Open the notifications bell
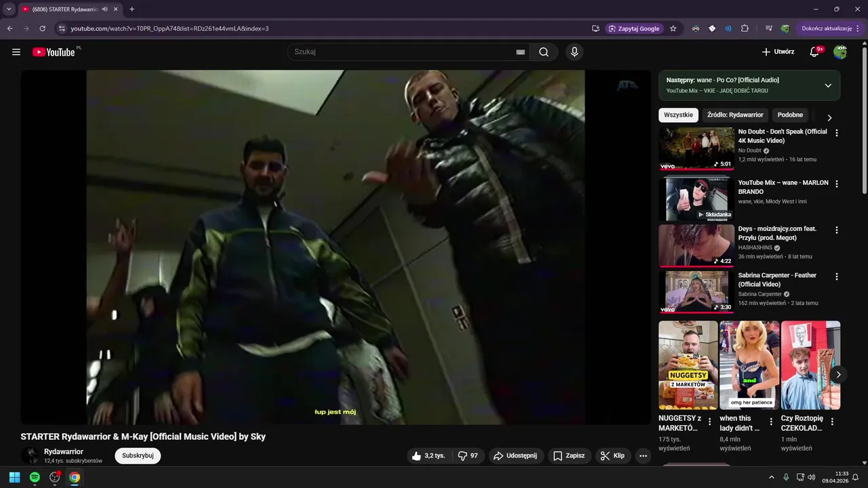 click(x=815, y=52)
